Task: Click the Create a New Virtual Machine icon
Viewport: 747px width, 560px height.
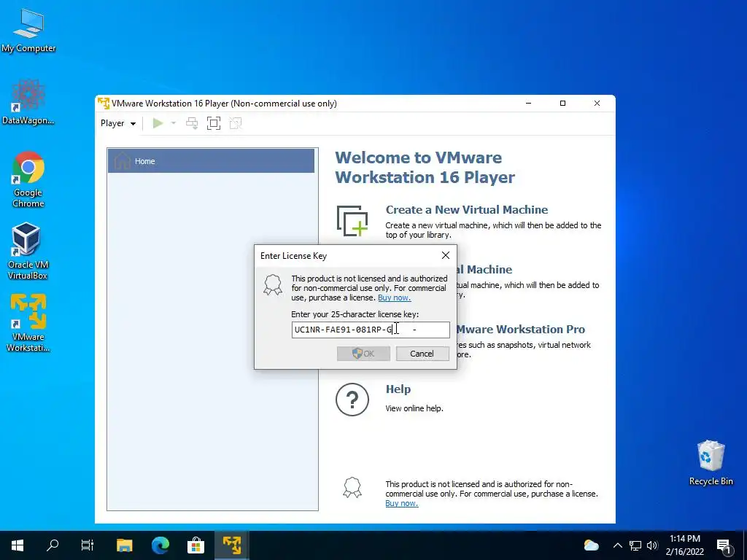Action: coord(352,220)
